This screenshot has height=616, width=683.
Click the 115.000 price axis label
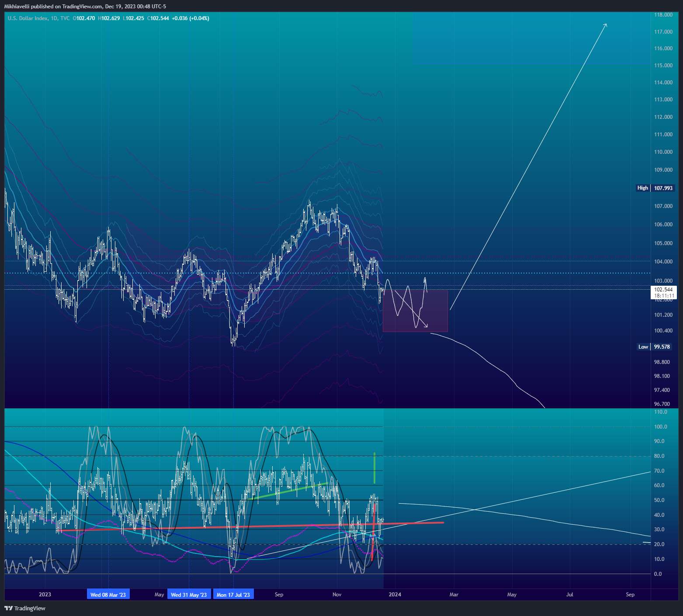point(663,66)
